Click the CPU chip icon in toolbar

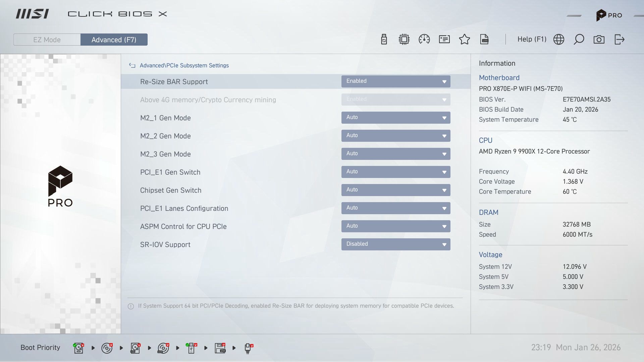404,40
